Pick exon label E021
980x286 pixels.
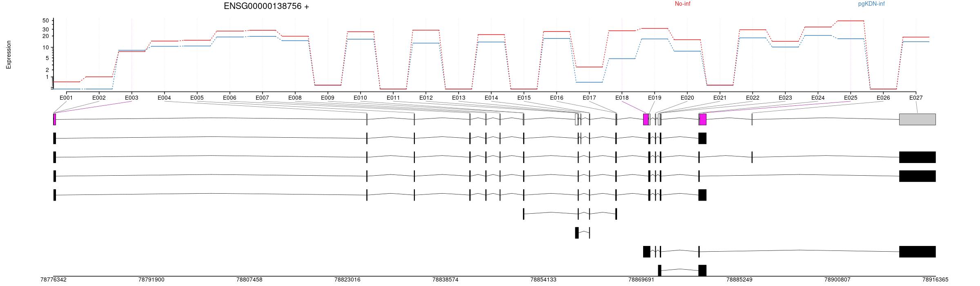[x=720, y=98]
